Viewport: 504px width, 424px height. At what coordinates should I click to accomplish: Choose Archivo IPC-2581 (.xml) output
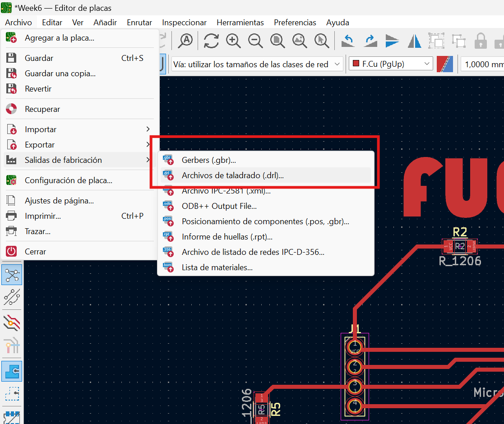click(265, 191)
